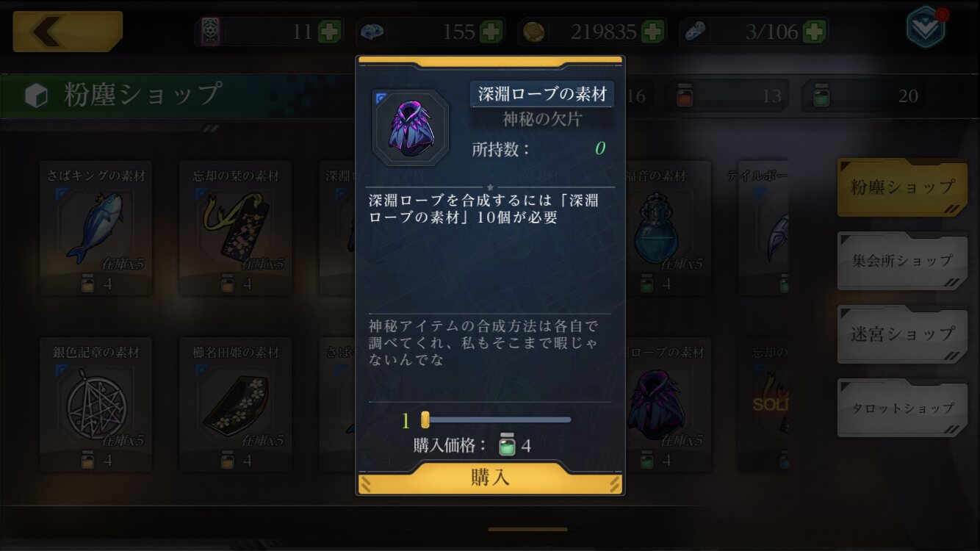Add more tickets via plus next to 11
Screen dimensions: 980x551
click(330, 32)
